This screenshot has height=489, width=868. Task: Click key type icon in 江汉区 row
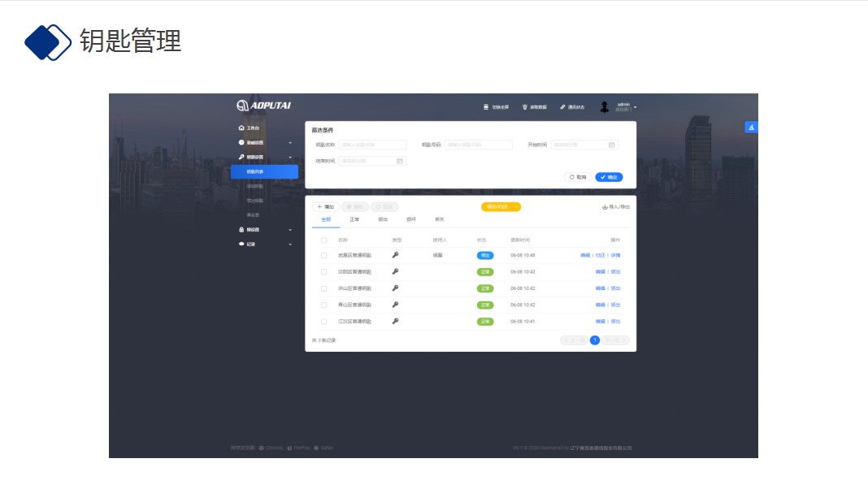point(395,322)
